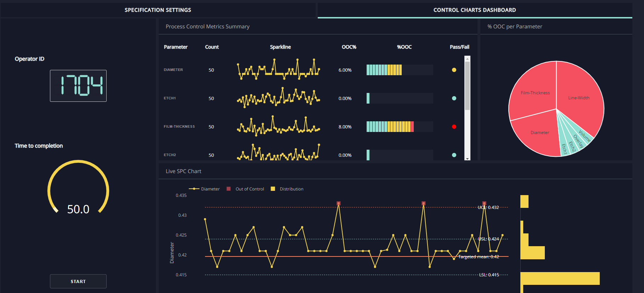Click the Etch2 %OOC progress bar
644x293 pixels.
coord(400,155)
